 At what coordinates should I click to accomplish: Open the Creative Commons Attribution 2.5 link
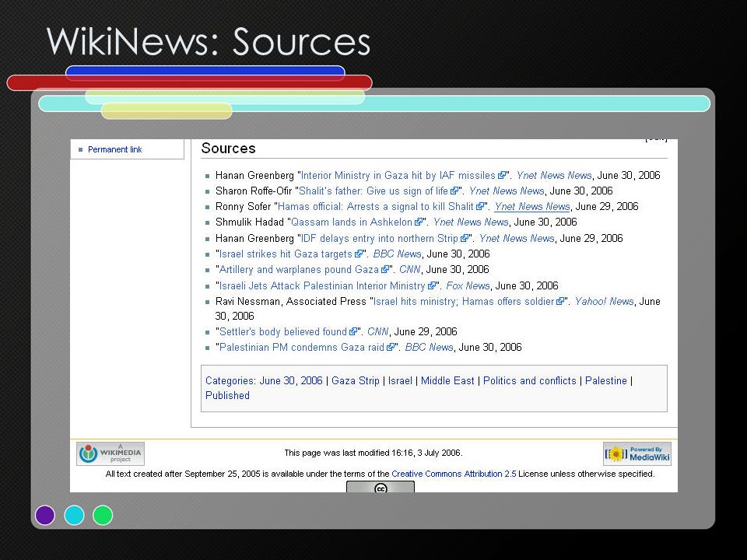coord(454,474)
